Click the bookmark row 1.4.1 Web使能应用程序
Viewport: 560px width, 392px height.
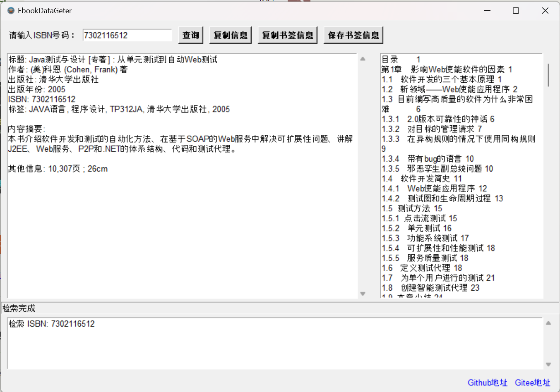435,189
